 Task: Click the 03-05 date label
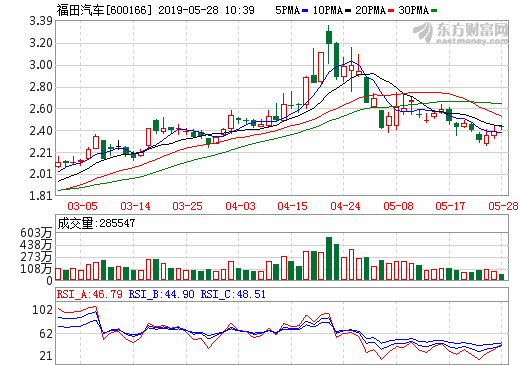click(x=82, y=206)
